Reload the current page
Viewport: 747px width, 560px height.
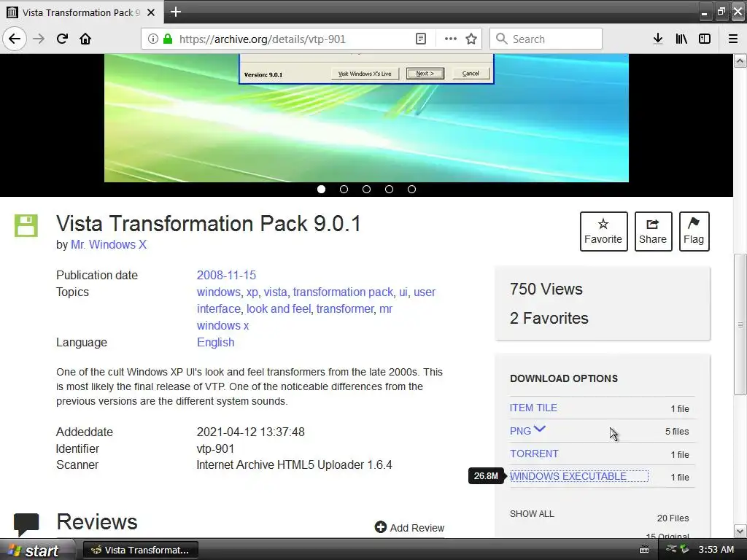pyautogui.click(x=62, y=39)
